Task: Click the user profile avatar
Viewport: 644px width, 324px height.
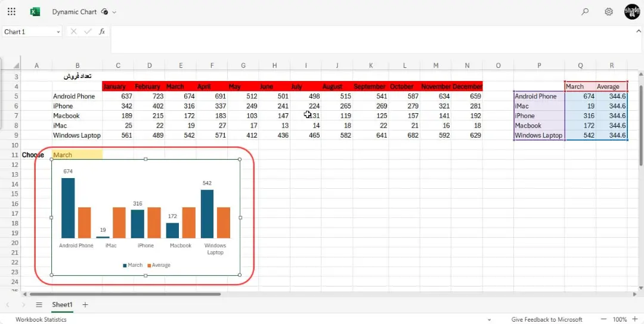Action: 631,12
